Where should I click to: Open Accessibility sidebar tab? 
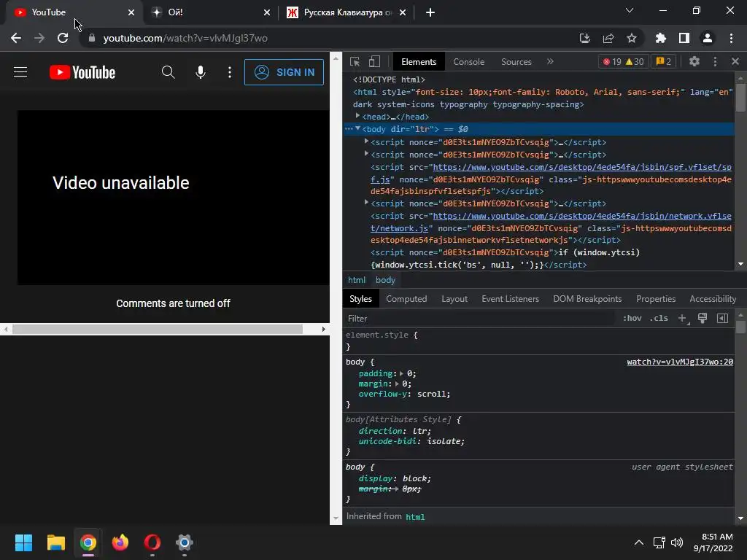click(x=713, y=298)
